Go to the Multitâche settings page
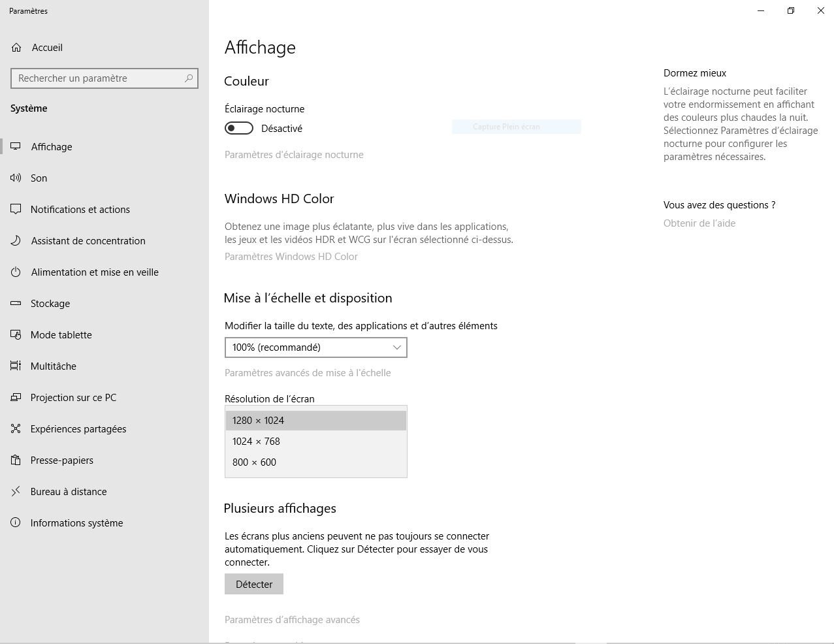This screenshot has height=644, width=834. [x=53, y=366]
